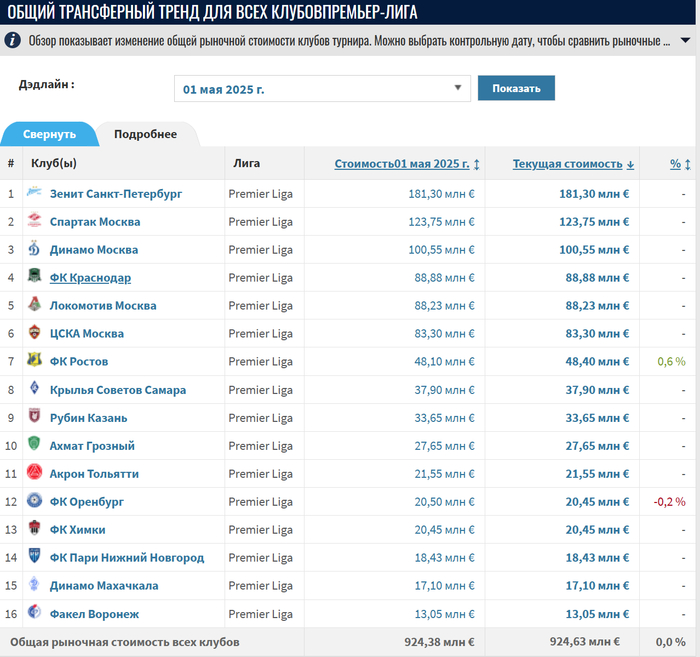The width and height of the screenshot is (700, 657).
Task: Open Рубин Казань club link
Action: tap(88, 418)
